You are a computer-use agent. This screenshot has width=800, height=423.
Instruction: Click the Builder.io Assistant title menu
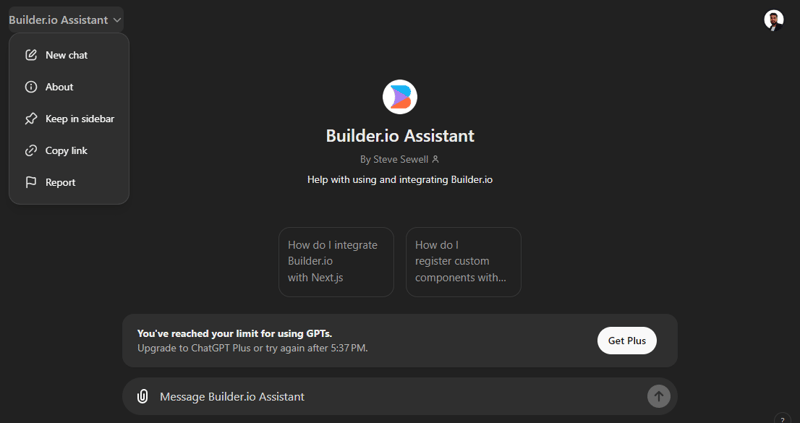[66, 20]
